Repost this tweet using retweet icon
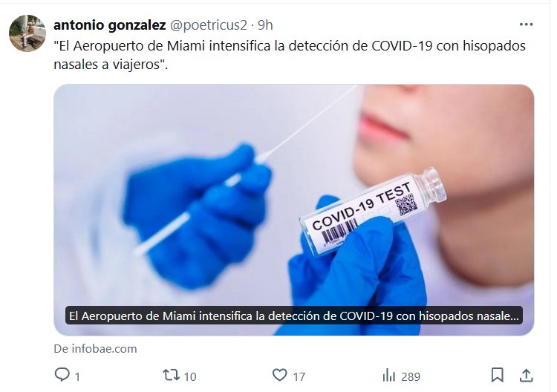The width and height of the screenshot is (557, 392). pos(171,375)
